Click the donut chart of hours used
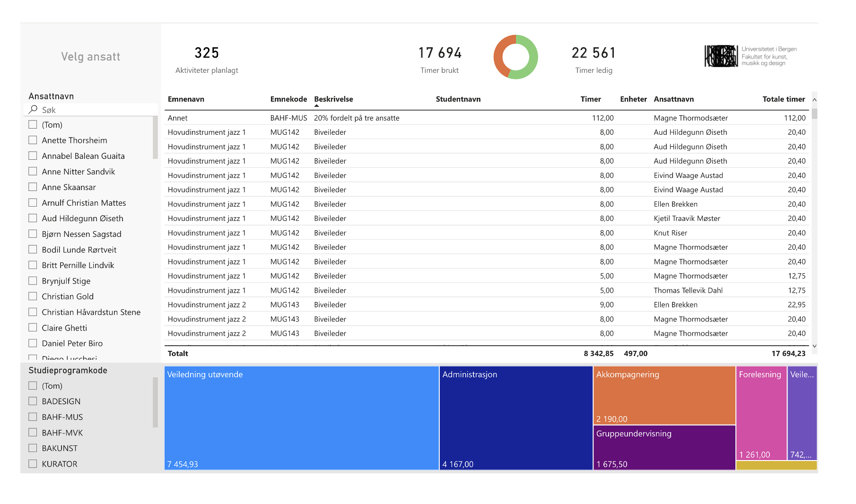 coord(515,57)
